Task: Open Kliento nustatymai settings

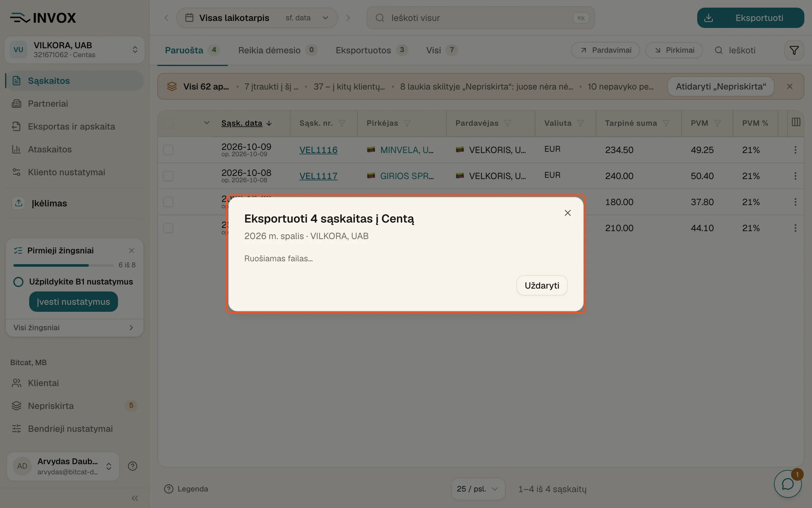Action: (x=75, y=172)
